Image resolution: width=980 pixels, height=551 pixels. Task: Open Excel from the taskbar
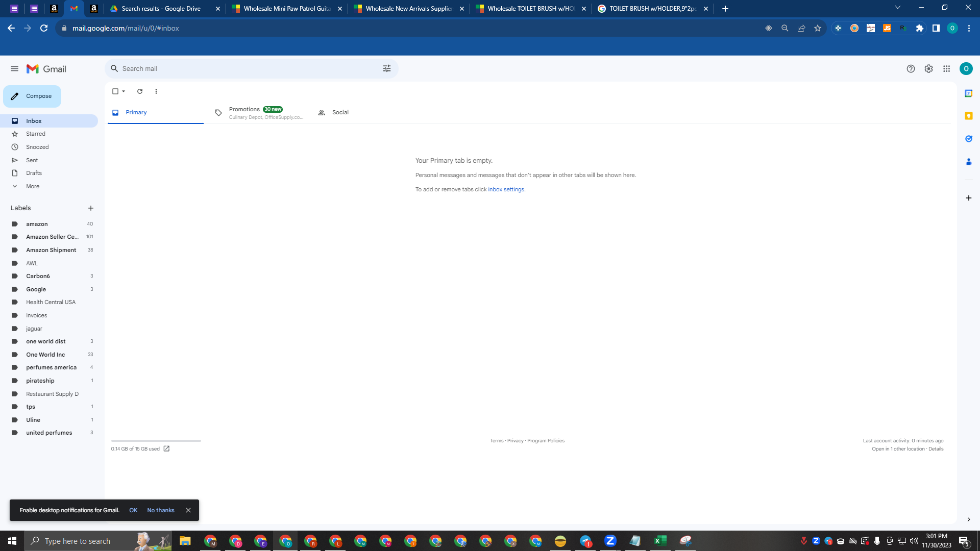tap(660, 541)
